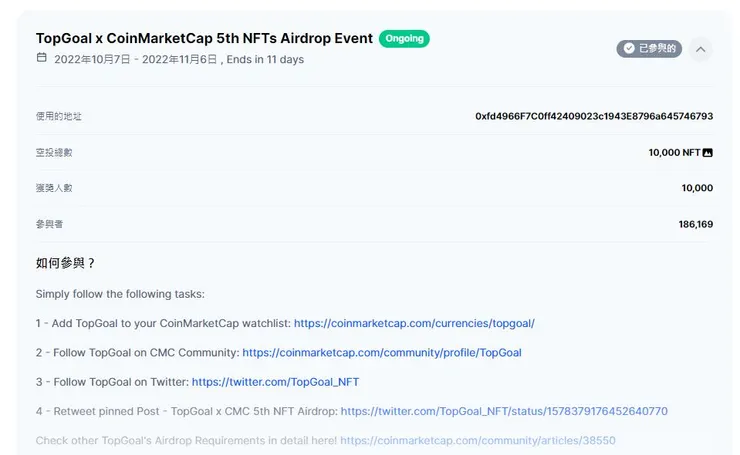Click the green Ongoing status badge
The image size is (740, 455).
[404, 39]
